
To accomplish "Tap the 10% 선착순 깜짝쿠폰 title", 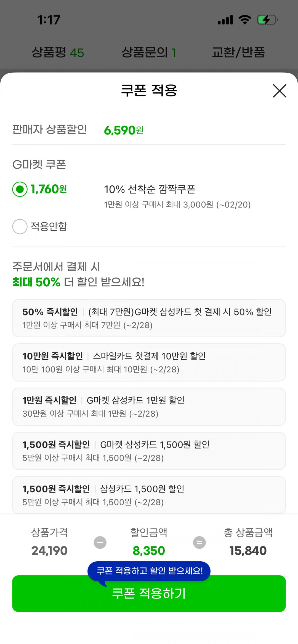I will click(x=150, y=189).
